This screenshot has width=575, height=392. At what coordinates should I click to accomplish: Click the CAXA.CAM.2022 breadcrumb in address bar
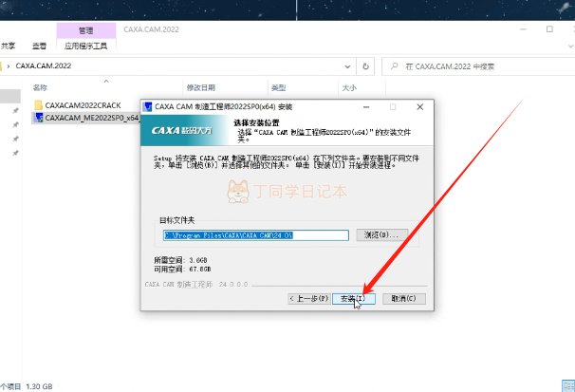click(44, 66)
